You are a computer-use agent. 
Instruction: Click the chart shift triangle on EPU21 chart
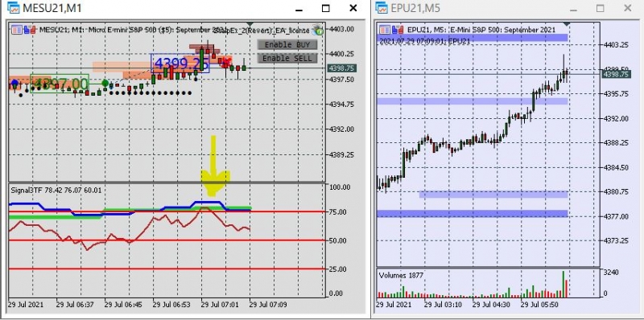(568, 24)
